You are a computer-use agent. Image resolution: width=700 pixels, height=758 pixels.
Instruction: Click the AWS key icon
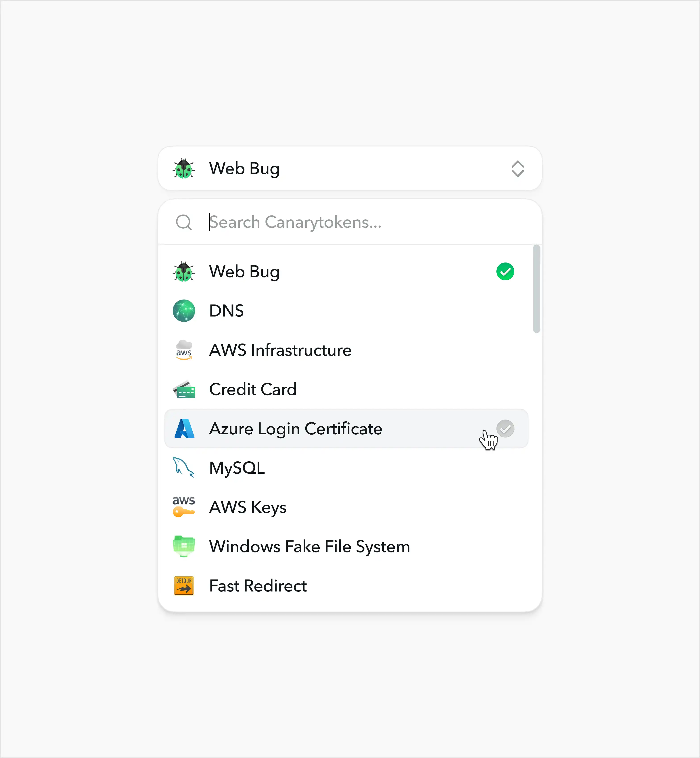(184, 507)
